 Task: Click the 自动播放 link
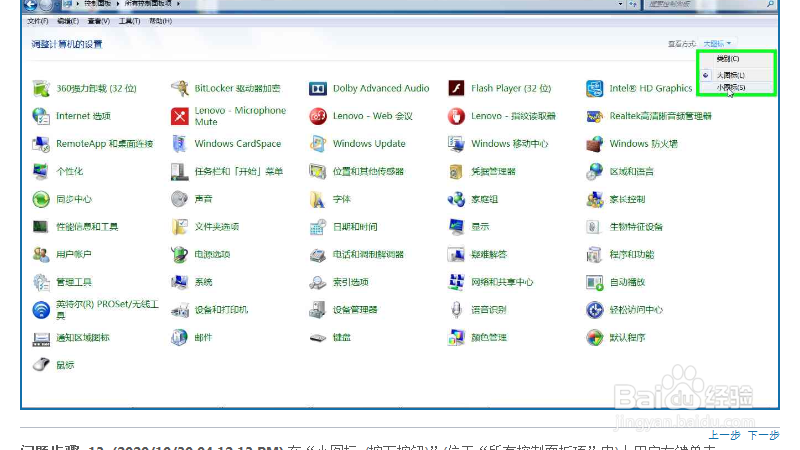628,282
